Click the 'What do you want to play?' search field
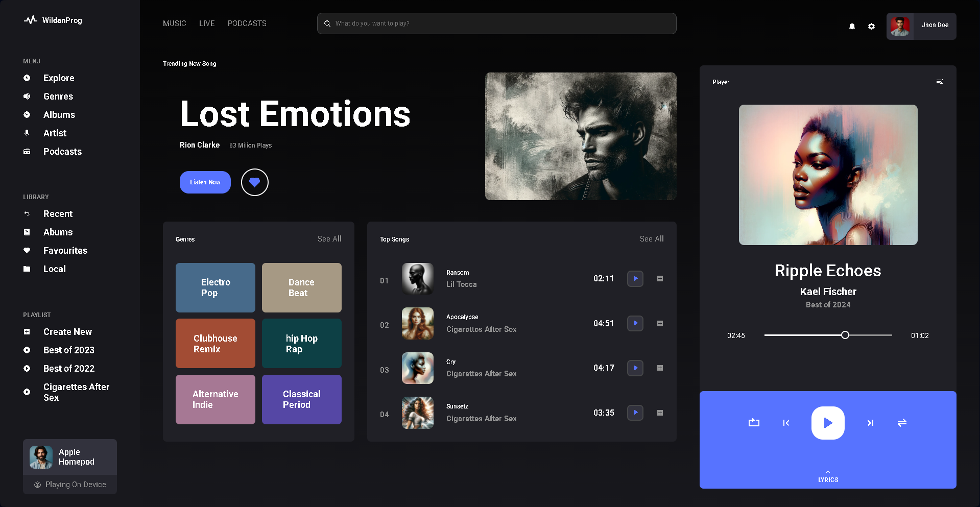 pos(496,23)
